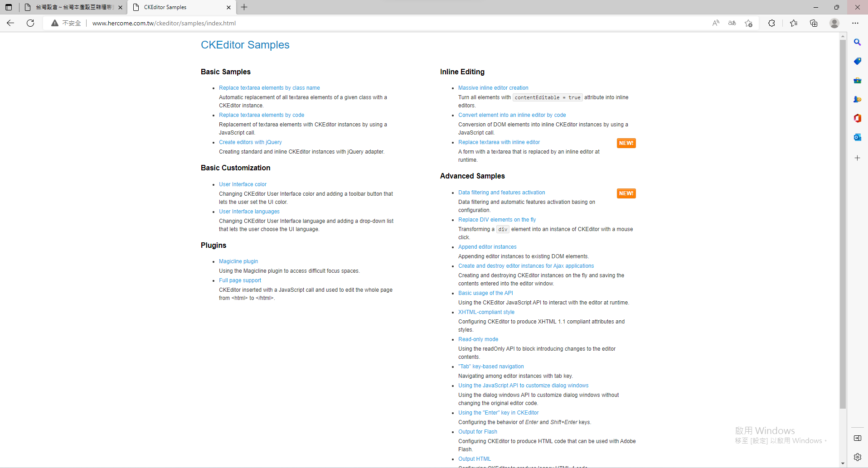Viewport: 868px width, 468px height.
Task: Add this page to favorites
Action: click(x=748, y=23)
